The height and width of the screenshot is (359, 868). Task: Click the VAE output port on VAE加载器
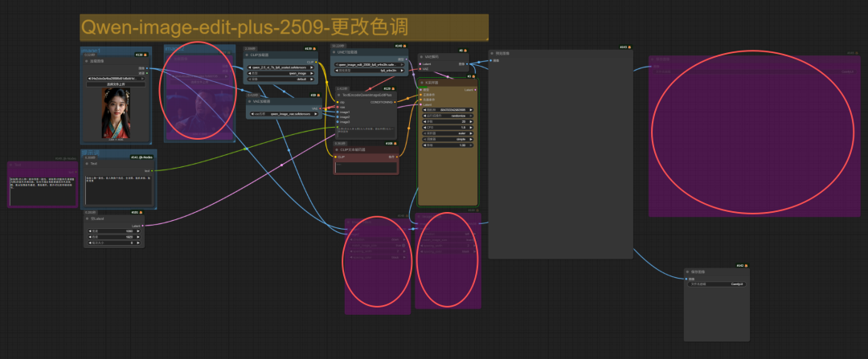(x=320, y=108)
